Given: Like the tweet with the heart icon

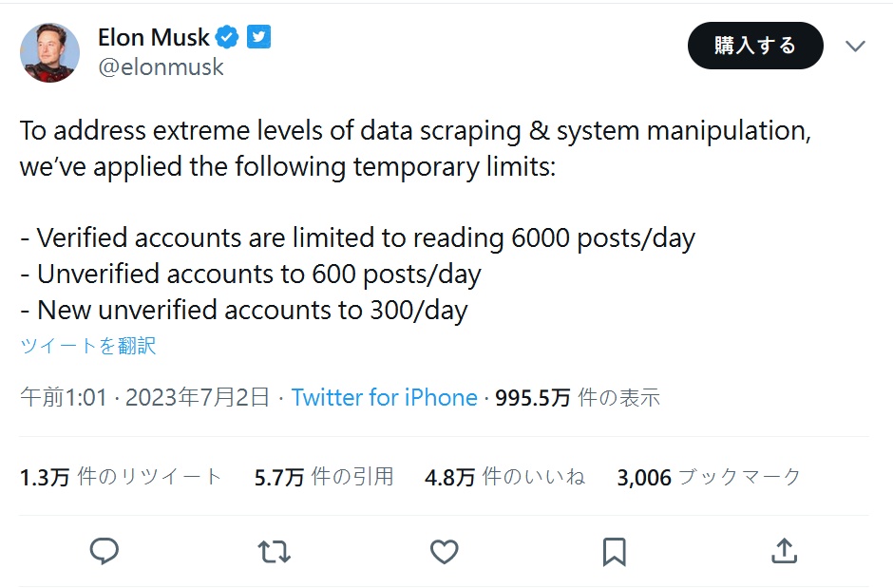Looking at the screenshot, I should click(x=444, y=551).
